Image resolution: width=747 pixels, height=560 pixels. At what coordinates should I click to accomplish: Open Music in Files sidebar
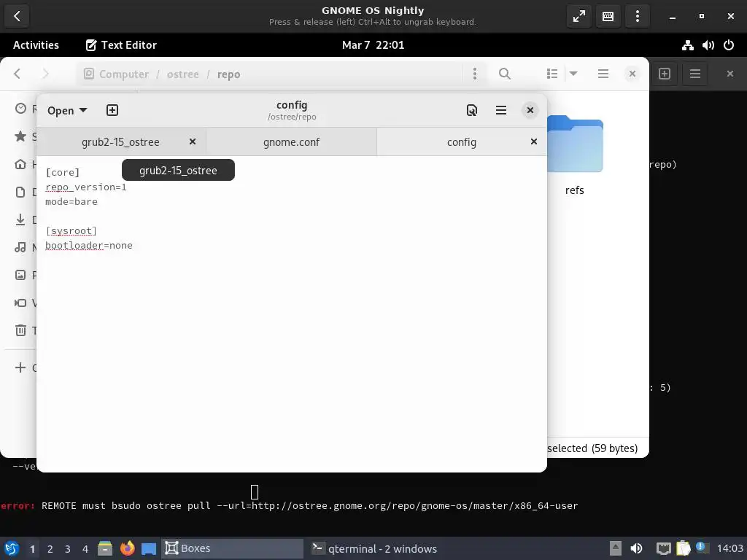point(20,247)
